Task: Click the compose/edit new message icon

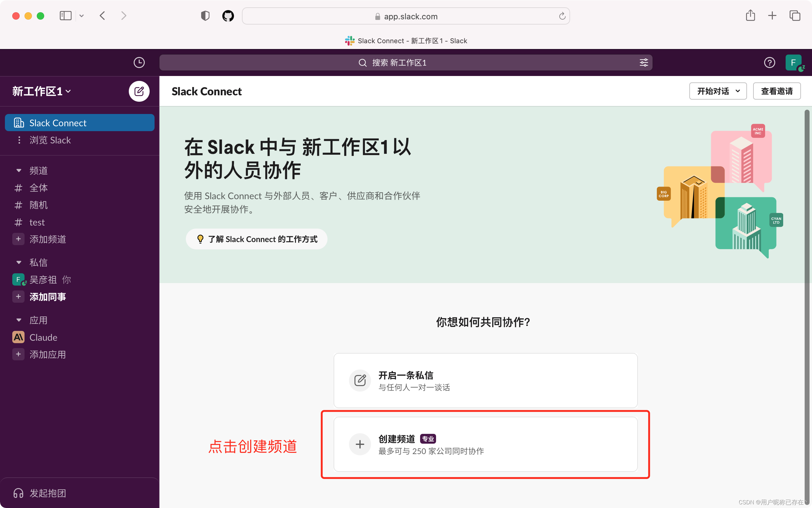Action: click(139, 91)
